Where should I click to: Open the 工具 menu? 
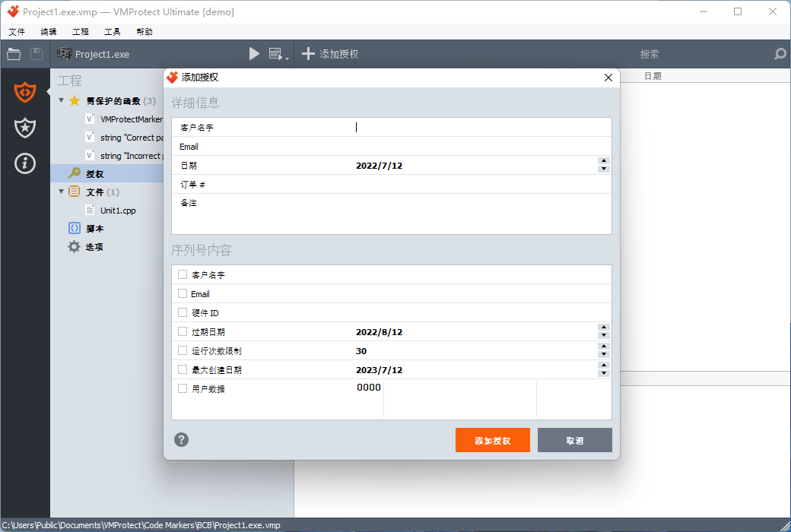112,32
